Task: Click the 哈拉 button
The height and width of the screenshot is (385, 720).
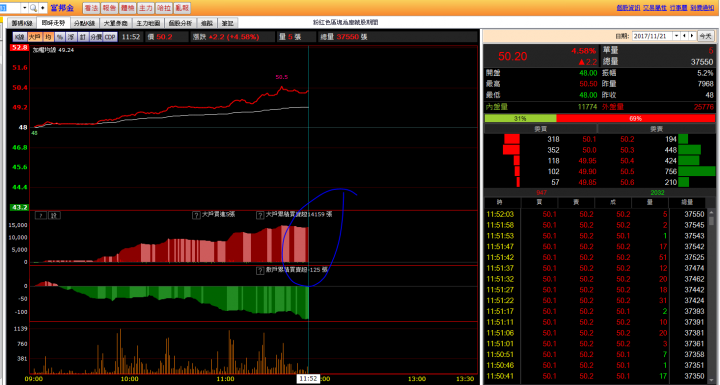Action: [163, 8]
